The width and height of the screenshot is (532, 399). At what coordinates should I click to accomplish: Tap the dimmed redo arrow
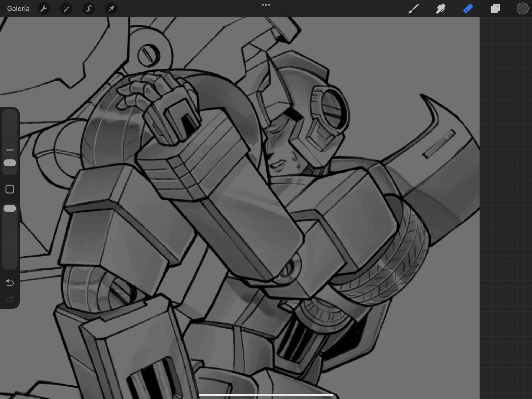click(10, 299)
